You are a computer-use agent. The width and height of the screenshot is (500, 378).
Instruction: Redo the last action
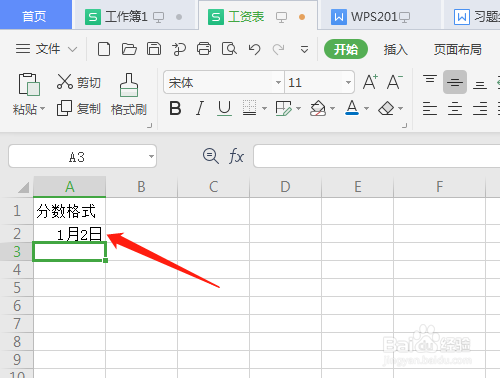[x=278, y=49]
